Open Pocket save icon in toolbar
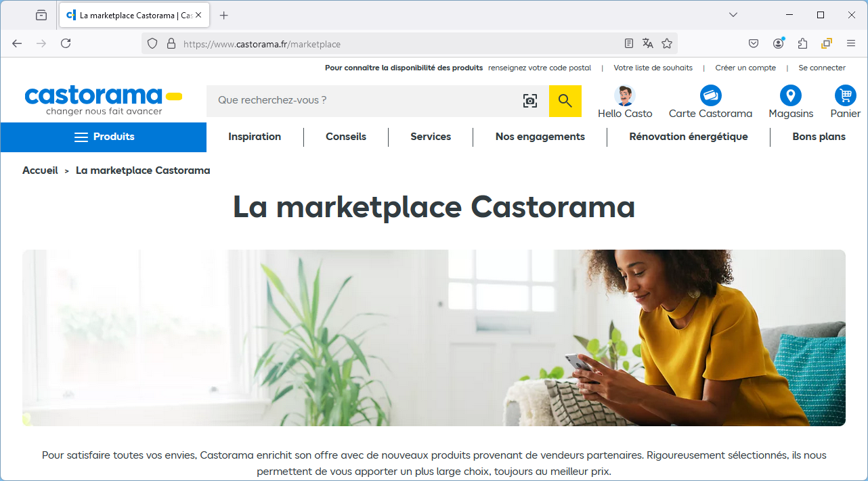868x481 pixels. coord(754,43)
